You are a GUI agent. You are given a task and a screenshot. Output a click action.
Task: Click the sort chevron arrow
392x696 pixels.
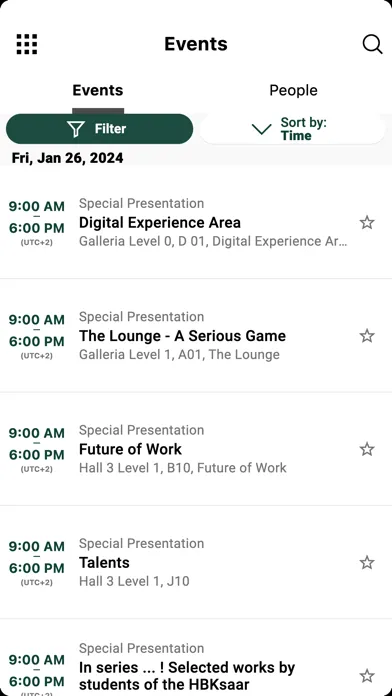261,129
